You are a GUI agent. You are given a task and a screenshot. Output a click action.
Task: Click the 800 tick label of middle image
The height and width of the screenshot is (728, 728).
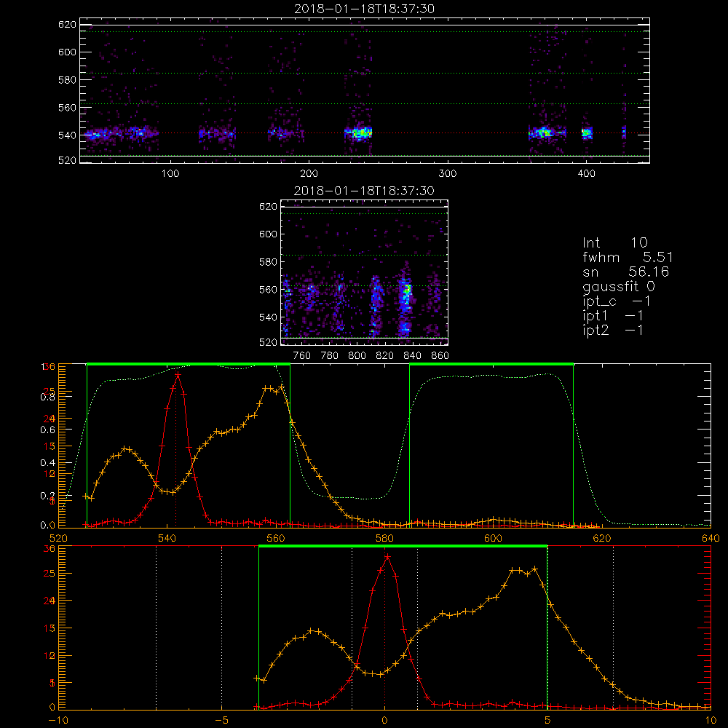pos(357,356)
